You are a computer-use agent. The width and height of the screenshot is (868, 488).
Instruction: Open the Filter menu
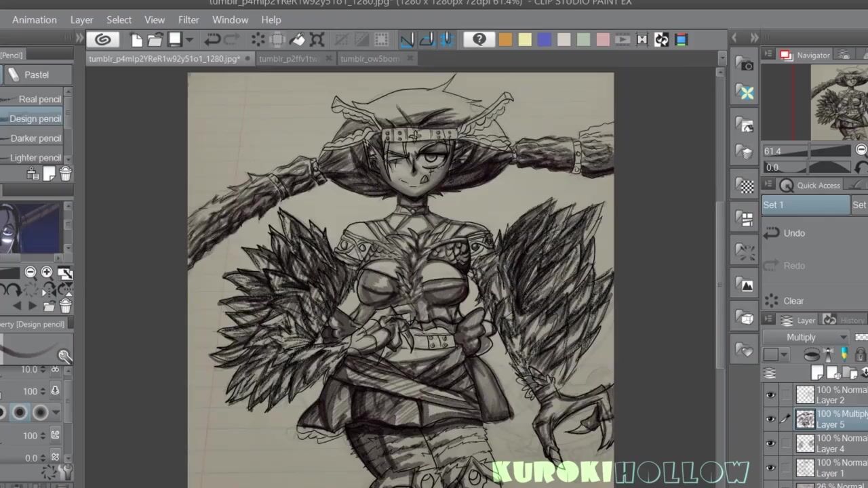click(189, 20)
